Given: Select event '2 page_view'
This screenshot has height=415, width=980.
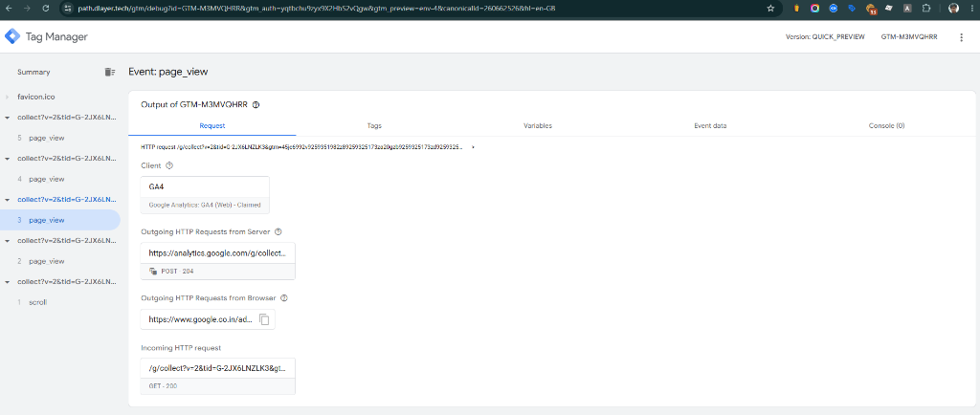Looking at the screenshot, I should [60, 261].
